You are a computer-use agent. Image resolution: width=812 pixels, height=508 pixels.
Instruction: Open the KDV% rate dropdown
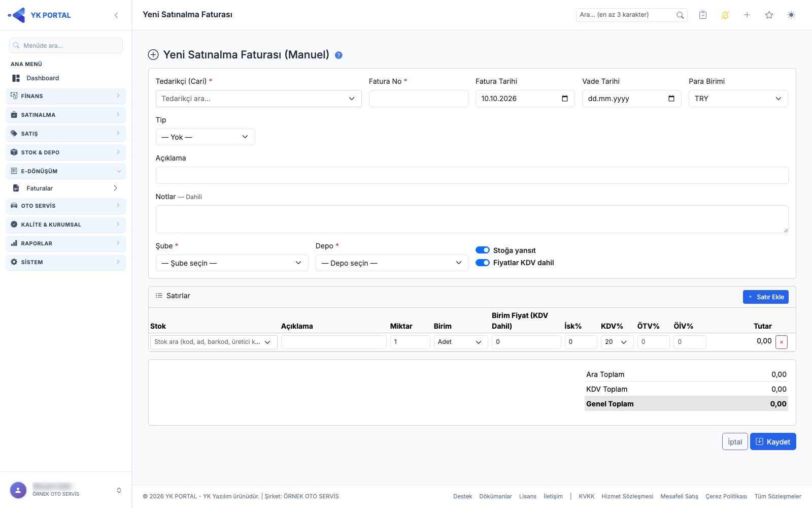[617, 342]
